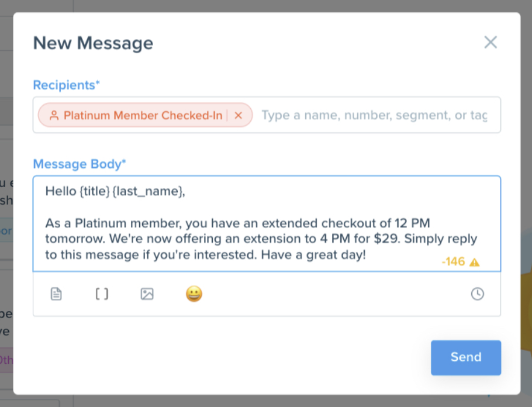Send the message
Image resolution: width=532 pixels, height=407 pixels.
(x=465, y=357)
